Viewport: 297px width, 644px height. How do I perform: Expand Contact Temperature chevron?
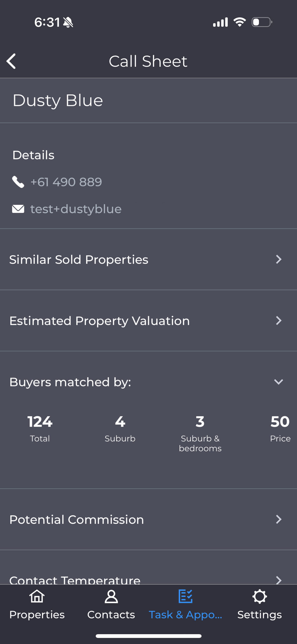(279, 580)
